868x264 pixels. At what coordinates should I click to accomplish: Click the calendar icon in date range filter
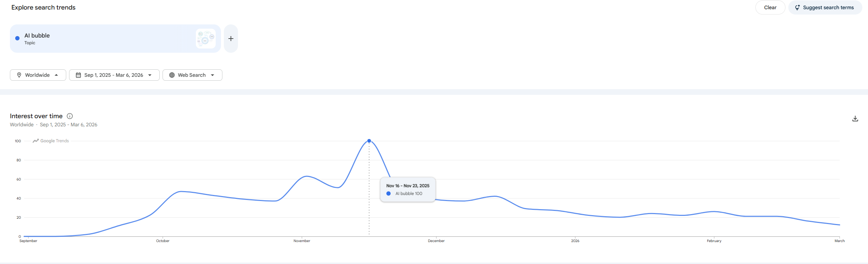point(78,75)
